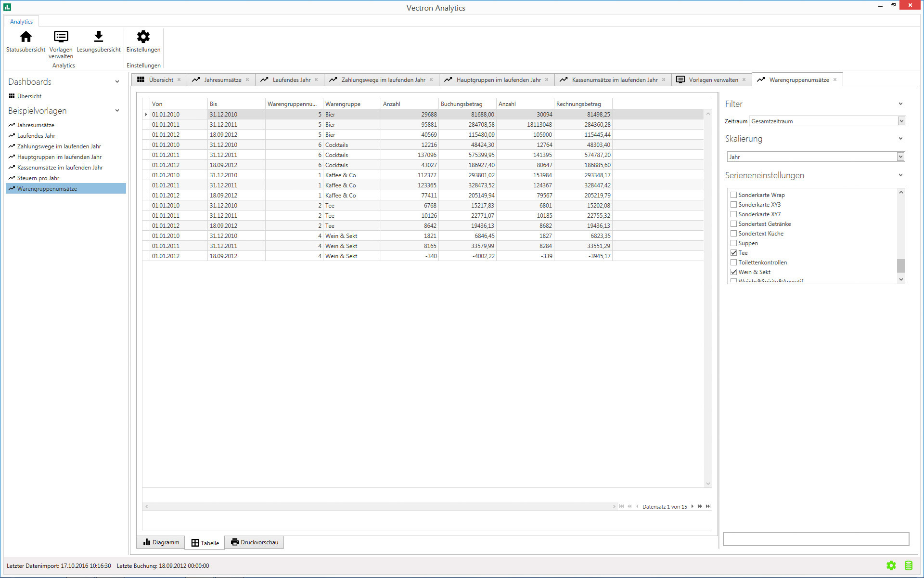
Task: Collapse the Beispielvorlagen section
Action: 117,111
